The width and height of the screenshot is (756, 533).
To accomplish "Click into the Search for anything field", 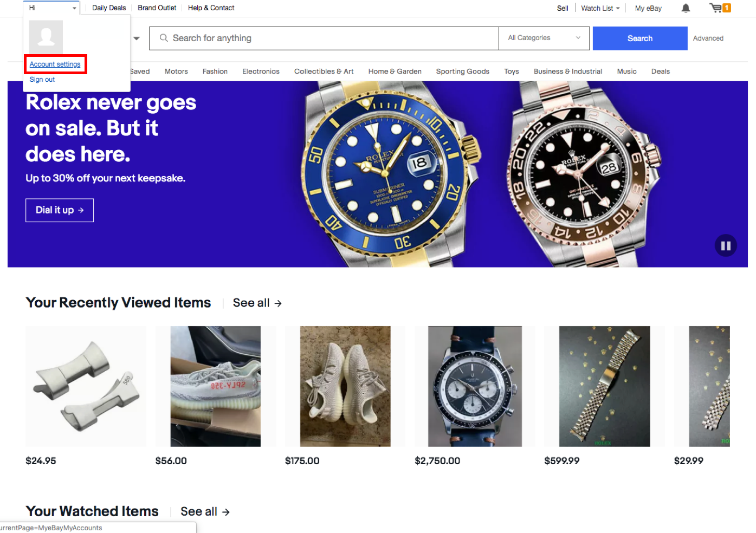I will 324,38.
